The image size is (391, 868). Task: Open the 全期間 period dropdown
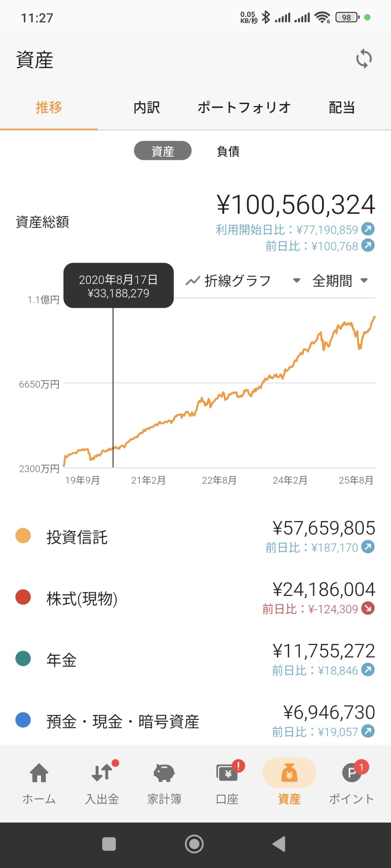coord(340,281)
